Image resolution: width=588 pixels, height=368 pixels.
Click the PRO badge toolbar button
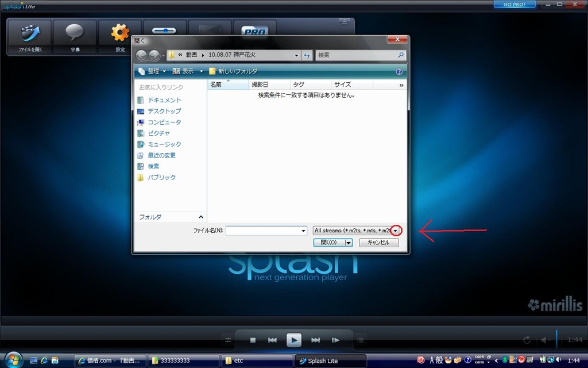254,29
